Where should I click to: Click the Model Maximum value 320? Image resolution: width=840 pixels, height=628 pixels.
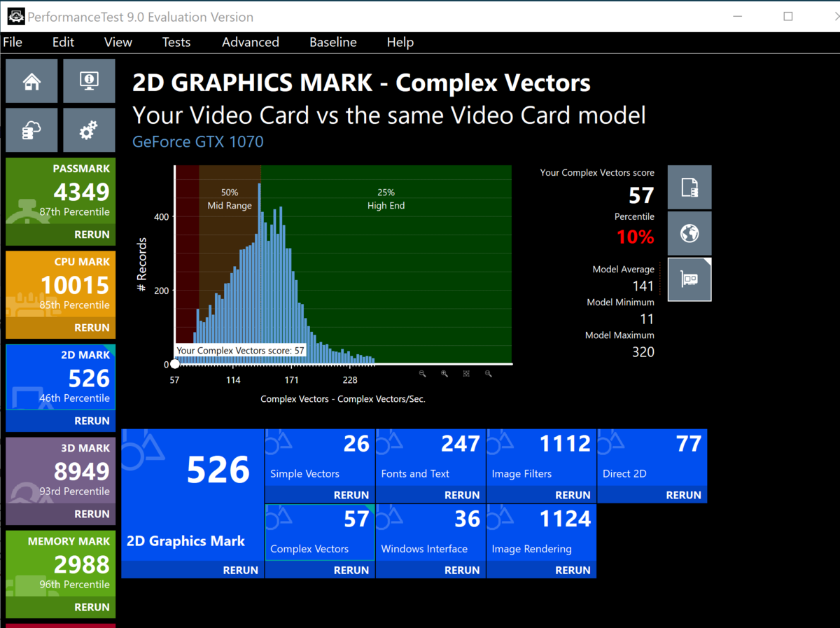tap(643, 352)
